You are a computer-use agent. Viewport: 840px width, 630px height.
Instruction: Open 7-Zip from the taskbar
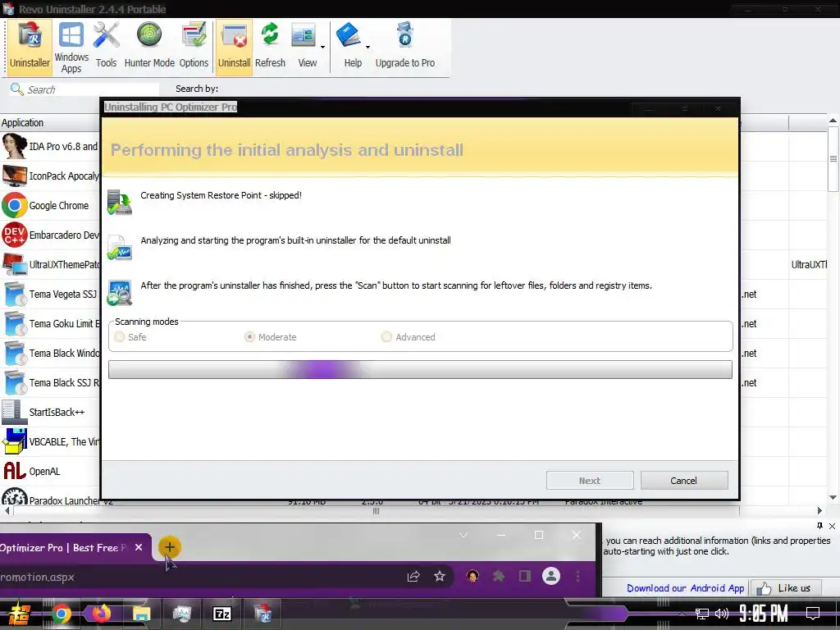tap(221, 614)
